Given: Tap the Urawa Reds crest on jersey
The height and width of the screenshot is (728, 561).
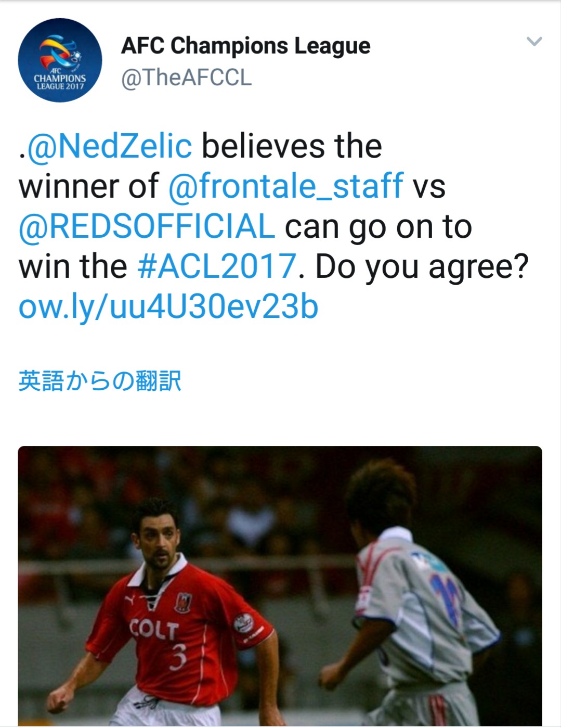Looking at the screenshot, I should pos(183,602).
